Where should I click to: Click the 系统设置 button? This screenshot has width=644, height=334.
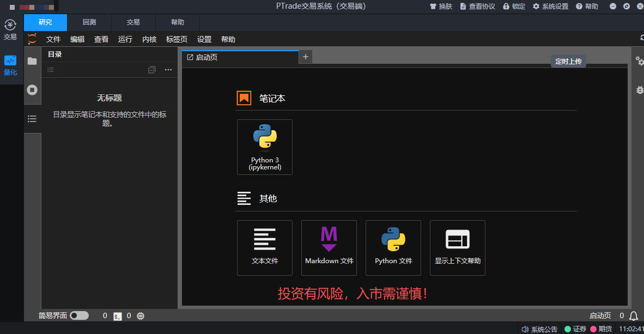(550, 7)
